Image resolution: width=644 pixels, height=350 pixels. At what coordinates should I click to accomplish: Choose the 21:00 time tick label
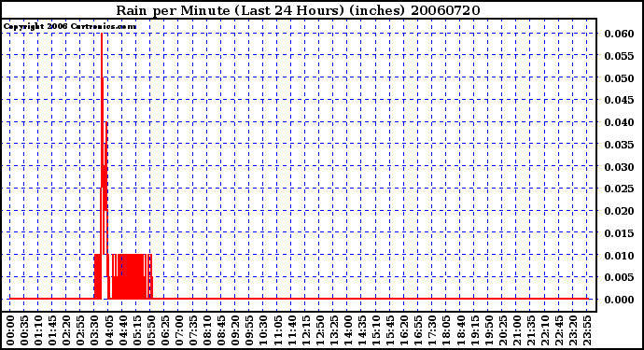point(516,330)
